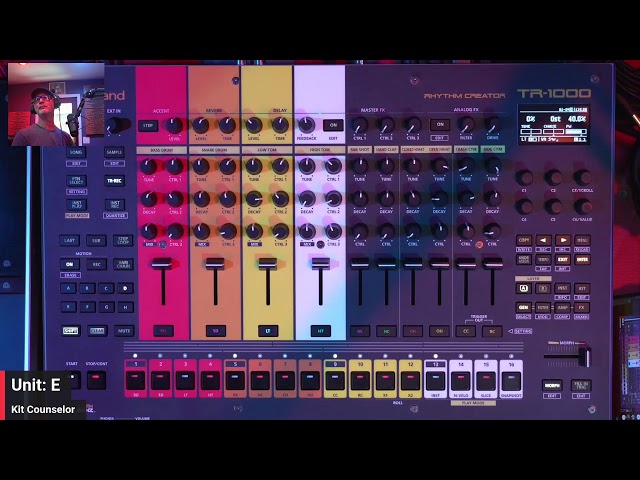Viewport: 640px width, 480px height.
Task: Hit the EXIT button
Action: [x=563, y=260]
